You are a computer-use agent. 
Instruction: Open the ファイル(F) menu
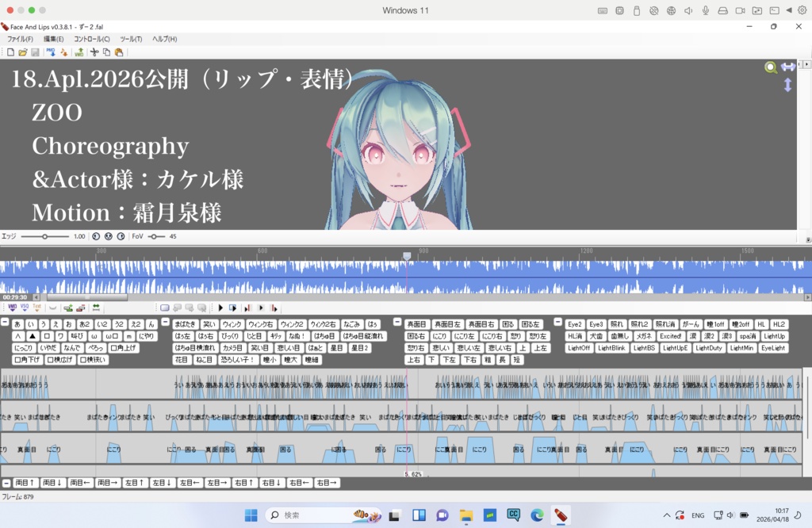pyautogui.click(x=20, y=39)
